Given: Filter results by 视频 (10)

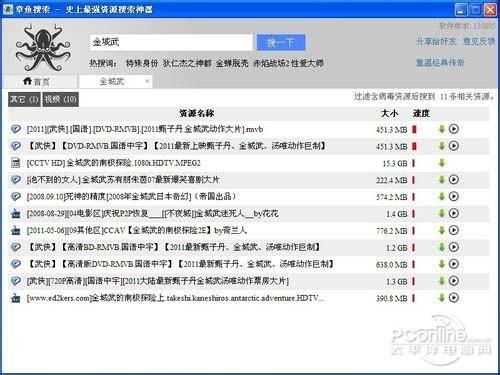Looking at the screenshot, I should [x=60, y=99].
